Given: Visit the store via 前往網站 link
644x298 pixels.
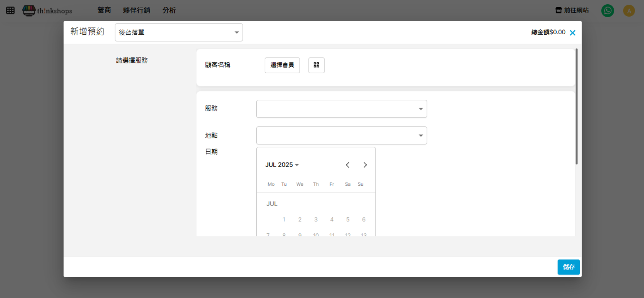Looking at the screenshot, I should click(572, 10).
